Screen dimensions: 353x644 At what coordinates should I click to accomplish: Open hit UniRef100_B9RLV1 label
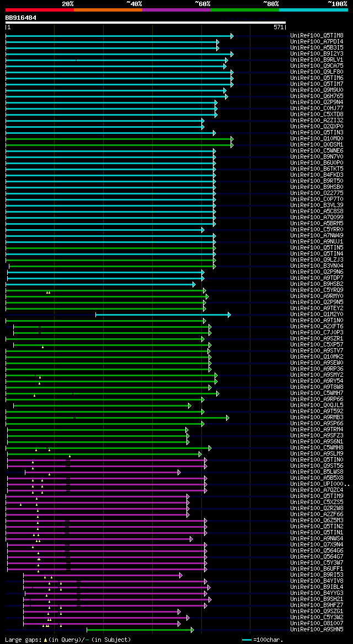(317, 60)
